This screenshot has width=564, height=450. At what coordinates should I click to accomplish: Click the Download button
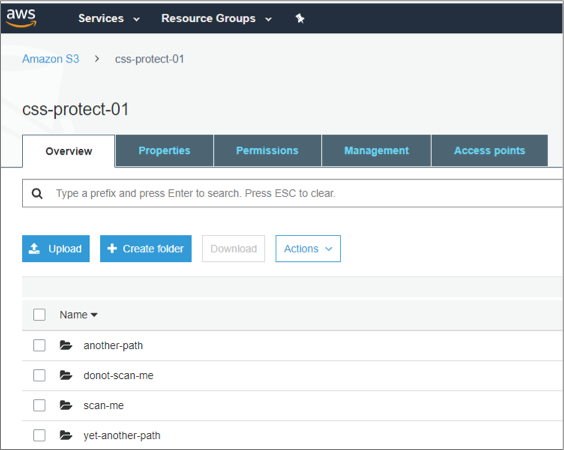tap(233, 249)
